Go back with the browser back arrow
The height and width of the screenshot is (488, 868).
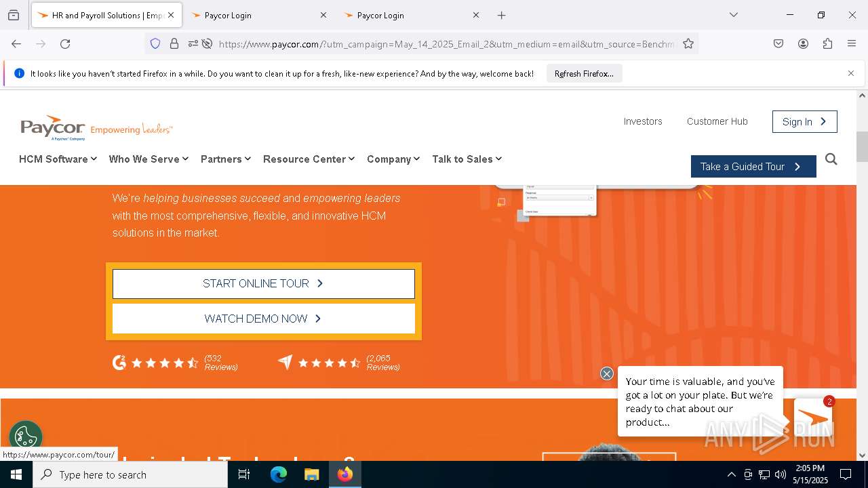[16, 43]
